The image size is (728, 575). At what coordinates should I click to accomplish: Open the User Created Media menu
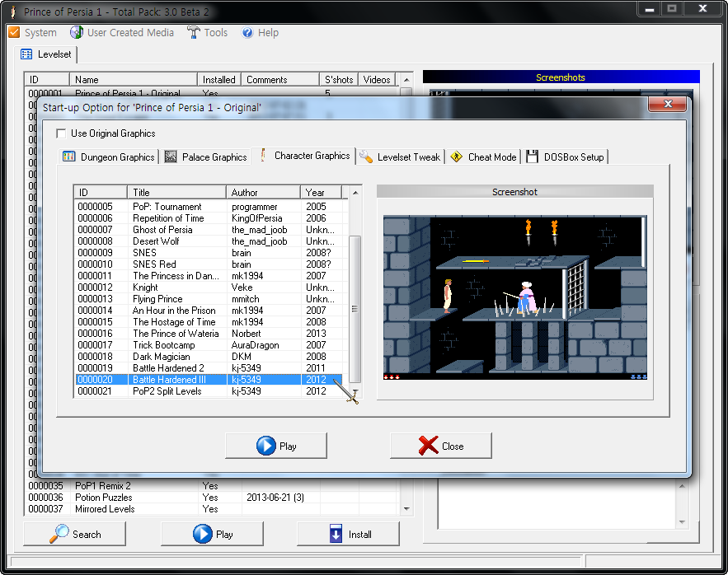122,32
